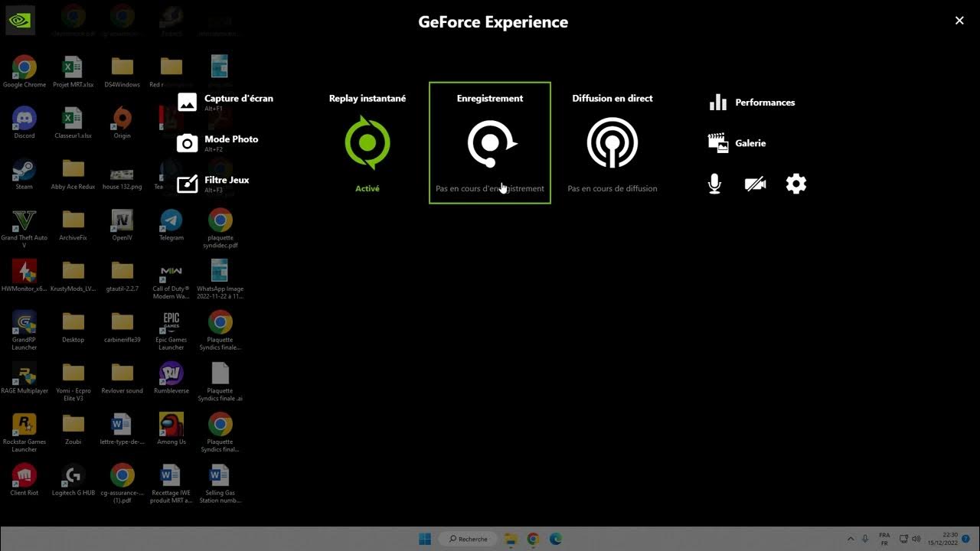Image resolution: width=980 pixels, height=551 pixels.
Task: Select the Zoubi folder
Action: click(73, 429)
